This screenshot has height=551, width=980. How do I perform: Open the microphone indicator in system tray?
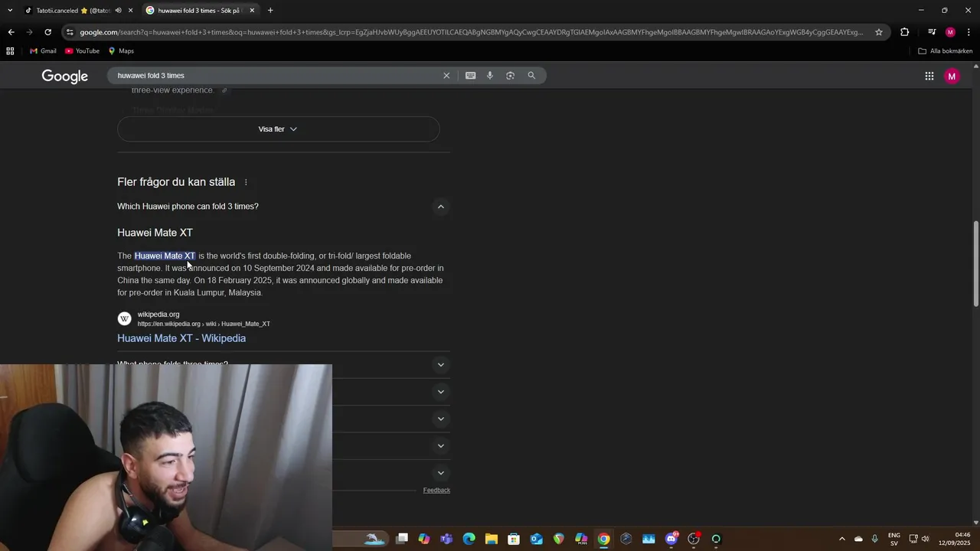click(x=874, y=539)
